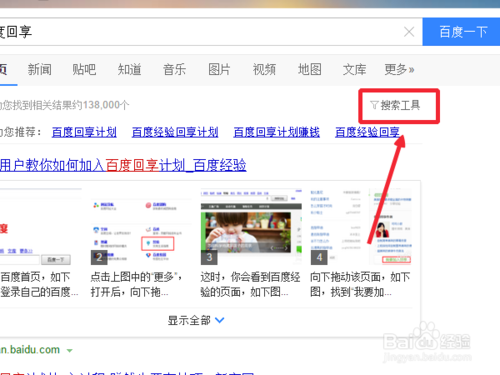500x375 pixels.
Task: Open the suggested search 百度回享计划
Action: [x=84, y=132]
